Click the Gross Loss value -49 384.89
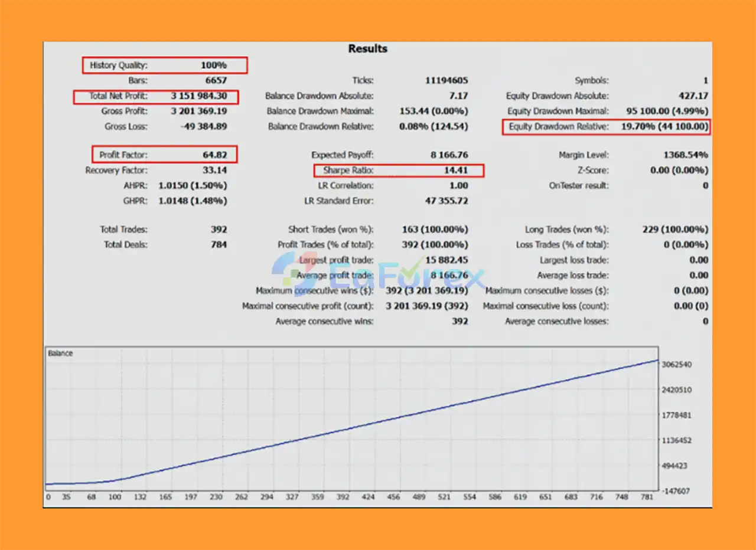 point(199,127)
